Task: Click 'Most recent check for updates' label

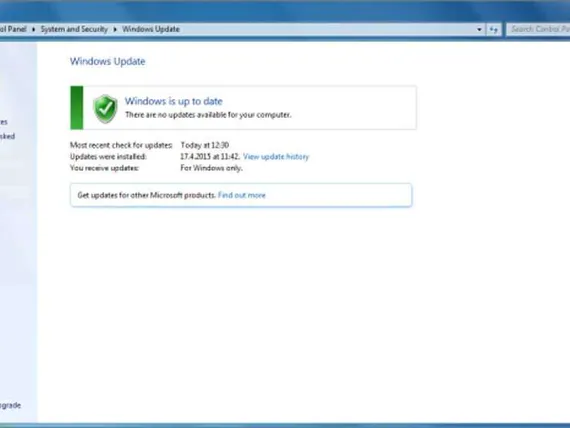Action: pyautogui.click(x=121, y=145)
